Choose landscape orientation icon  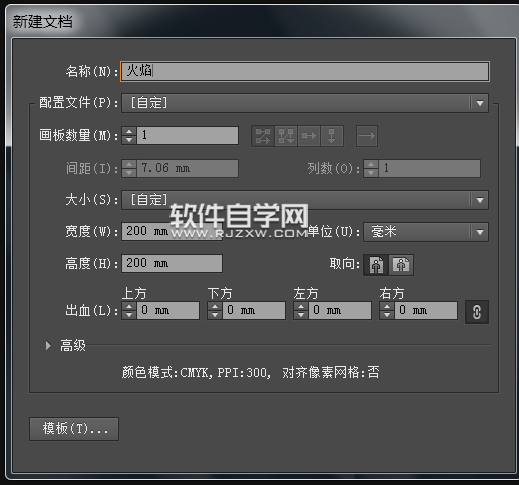click(401, 265)
